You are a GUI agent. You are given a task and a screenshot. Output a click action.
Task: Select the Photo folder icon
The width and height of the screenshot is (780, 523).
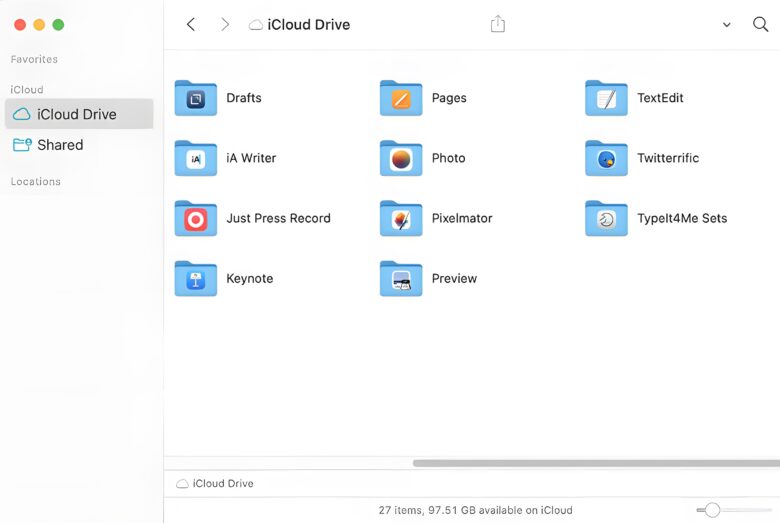401,158
